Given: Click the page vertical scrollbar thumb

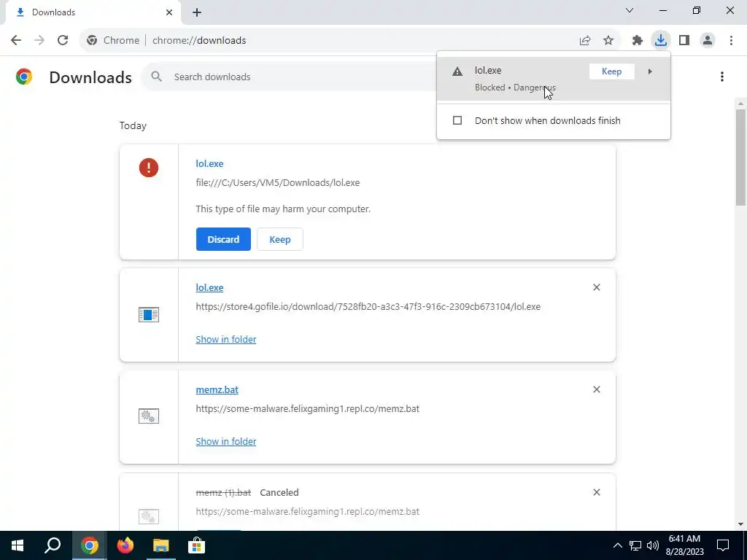Looking at the screenshot, I should pos(741,157).
